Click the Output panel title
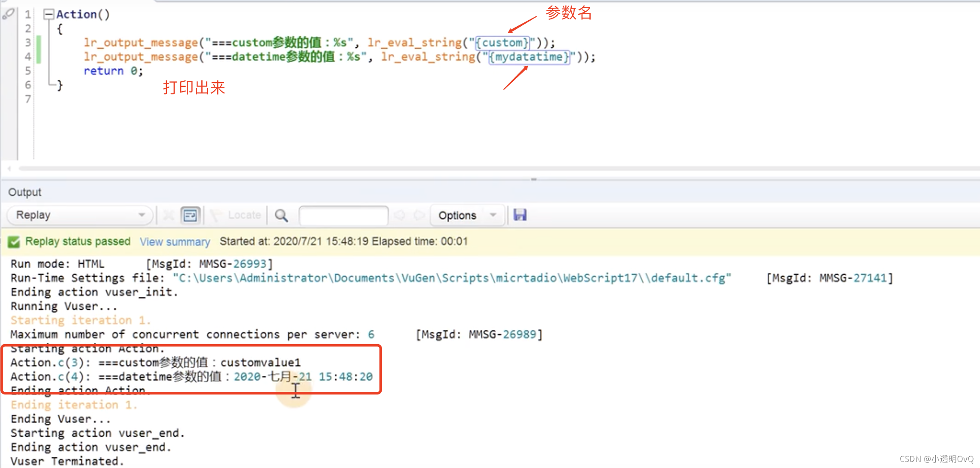Image resolution: width=980 pixels, height=468 pixels. pos(25,192)
